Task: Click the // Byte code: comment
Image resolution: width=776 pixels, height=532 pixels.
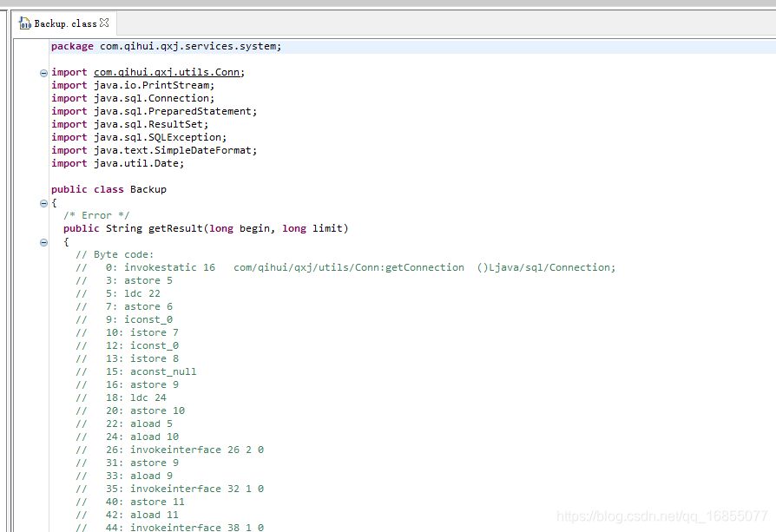Action: 115,254
